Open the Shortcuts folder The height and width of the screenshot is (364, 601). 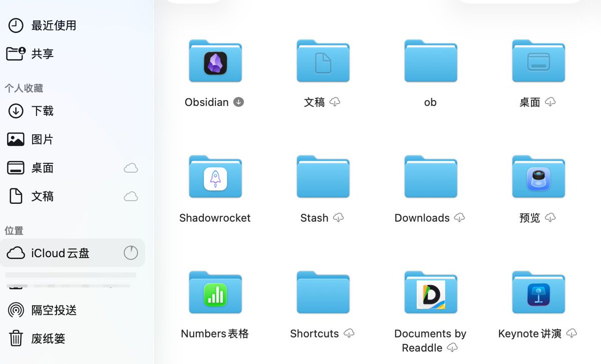(x=323, y=292)
